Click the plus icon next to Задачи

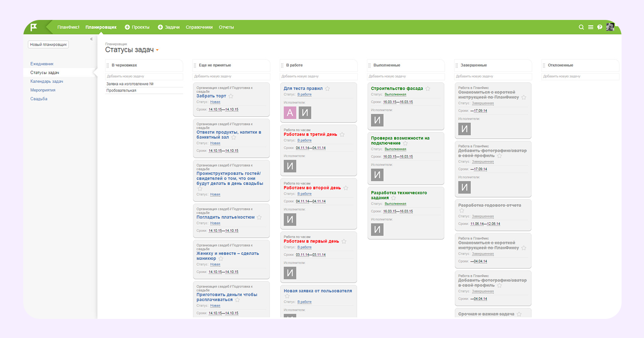(x=160, y=27)
